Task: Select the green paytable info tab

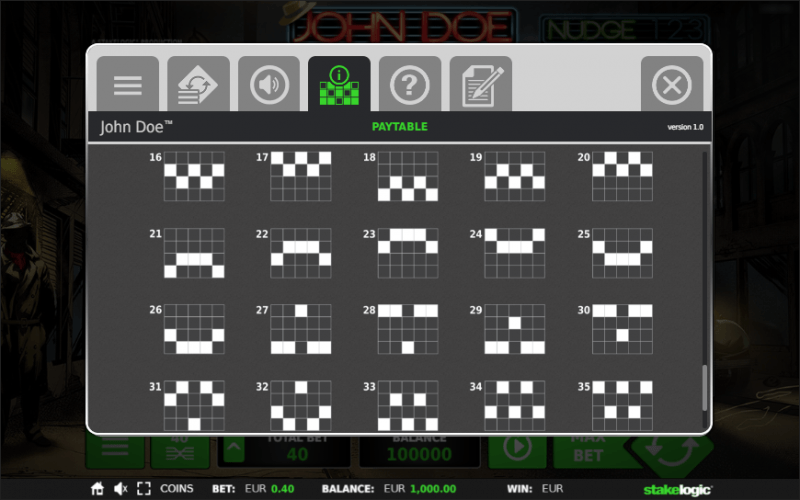Action: [x=339, y=84]
